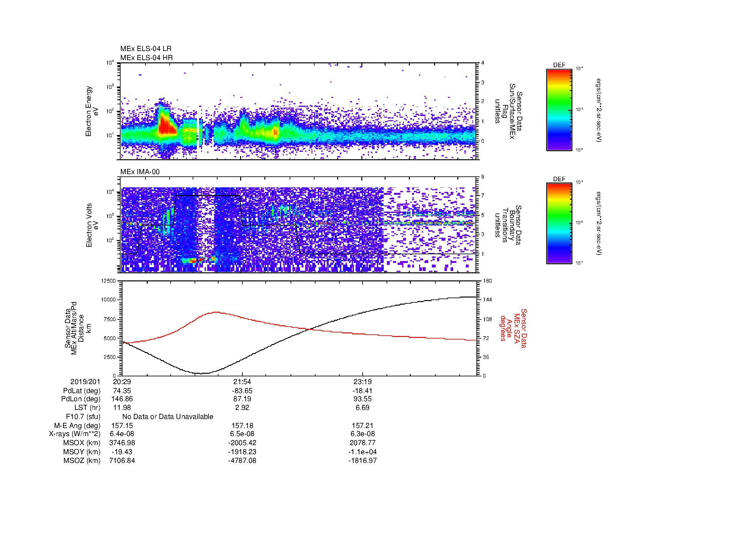This screenshot has width=756, height=534.
Task: Click the MSOX value '-2005.42'
Action: [242, 443]
